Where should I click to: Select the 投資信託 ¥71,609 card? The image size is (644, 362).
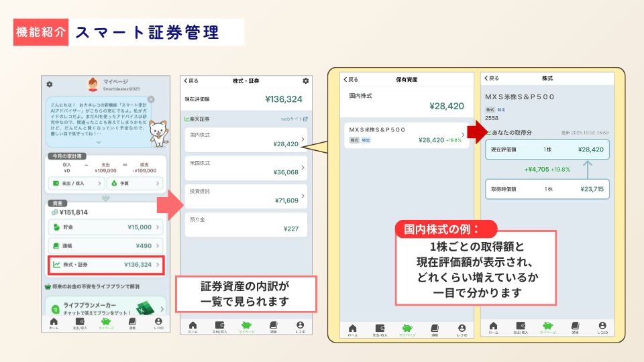245,195
